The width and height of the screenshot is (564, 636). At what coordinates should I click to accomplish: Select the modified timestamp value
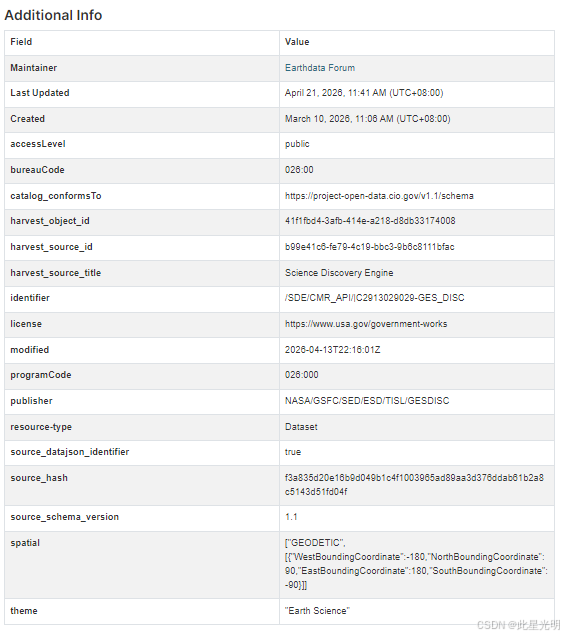[x=333, y=350]
